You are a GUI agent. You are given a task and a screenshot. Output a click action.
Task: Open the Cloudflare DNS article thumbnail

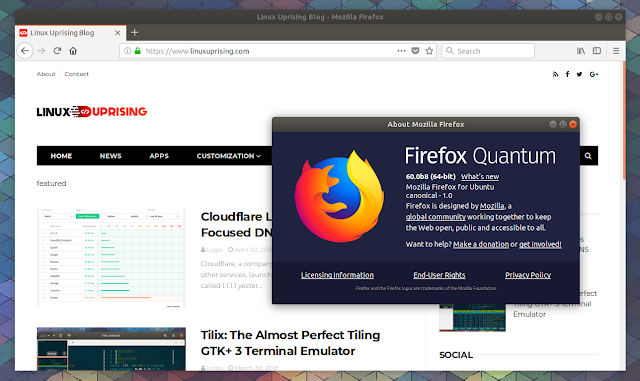[x=111, y=258]
